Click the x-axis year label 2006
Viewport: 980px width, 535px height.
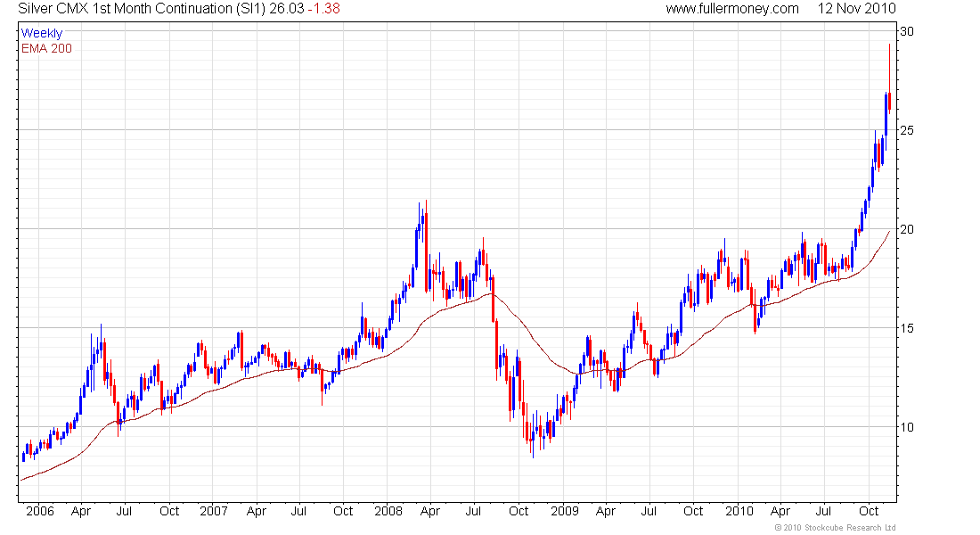40,511
